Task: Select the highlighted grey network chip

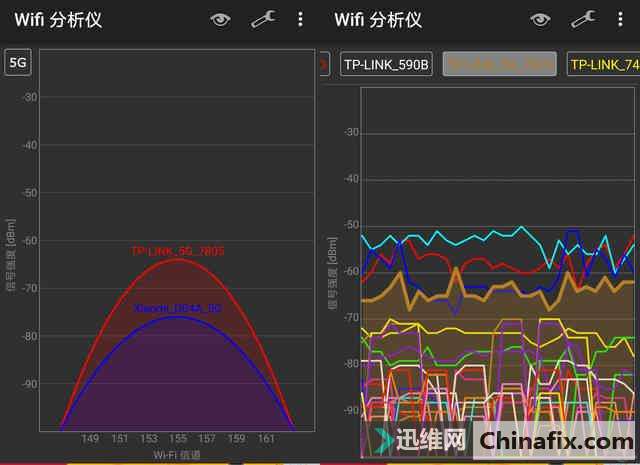Action: 499,65
